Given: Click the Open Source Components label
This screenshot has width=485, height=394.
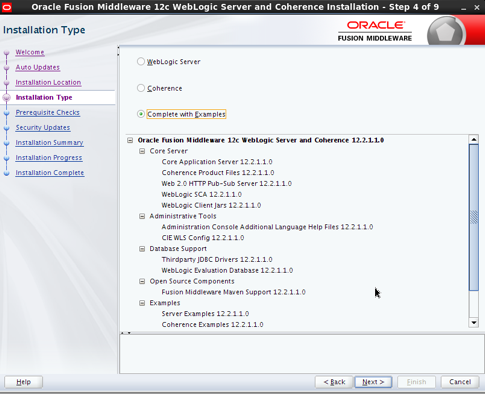Looking at the screenshot, I should pos(192,281).
